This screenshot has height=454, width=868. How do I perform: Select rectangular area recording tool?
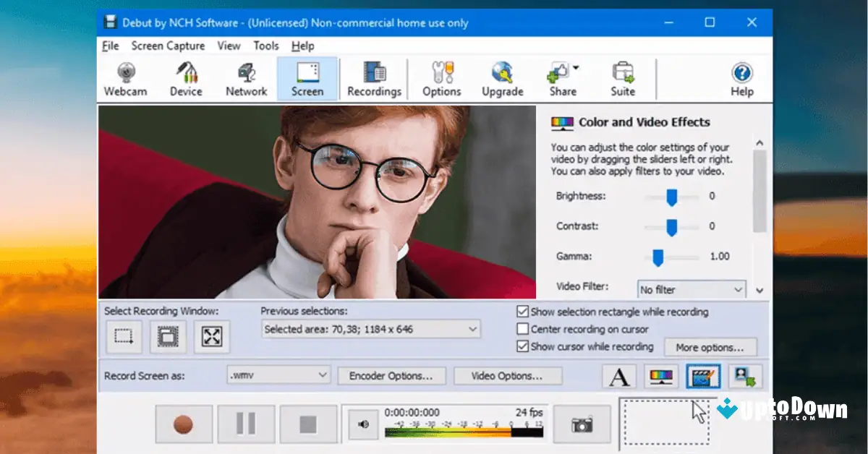(123, 336)
